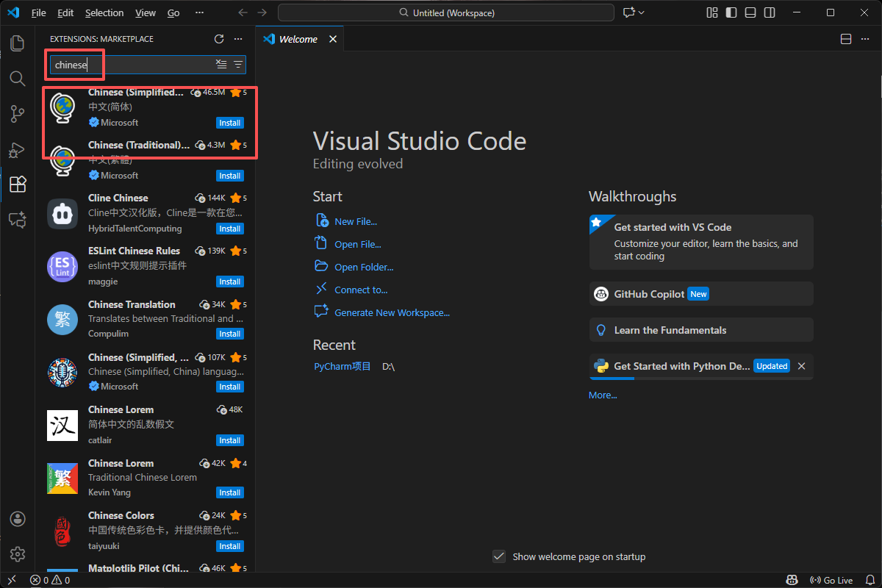Click the Refresh extensions icon
The width and height of the screenshot is (882, 588).
click(x=218, y=39)
